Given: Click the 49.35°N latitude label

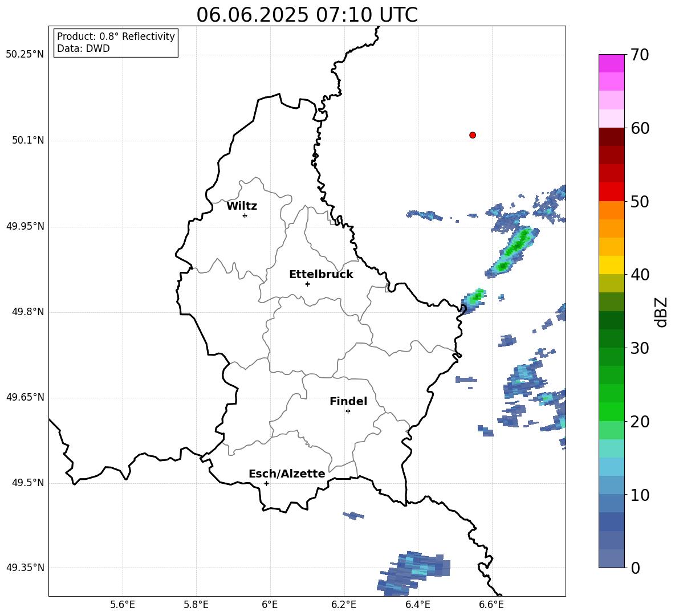Looking at the screenshot, I should [25, 568].
